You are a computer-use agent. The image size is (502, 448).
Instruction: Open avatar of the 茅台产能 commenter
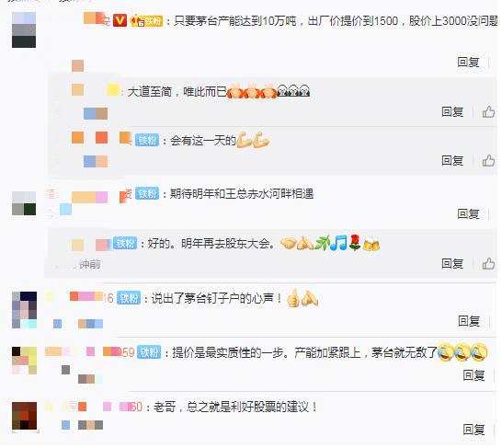24,29
